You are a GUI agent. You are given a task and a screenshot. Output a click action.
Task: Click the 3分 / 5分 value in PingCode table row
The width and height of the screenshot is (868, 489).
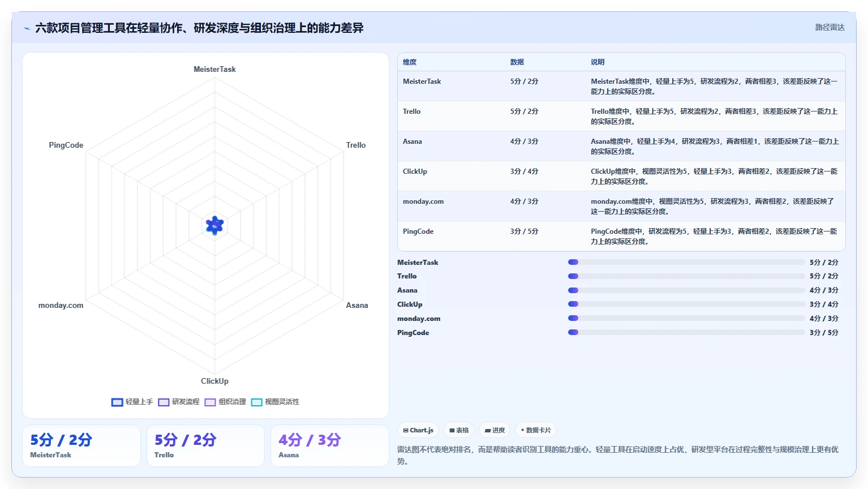[524, 231]
